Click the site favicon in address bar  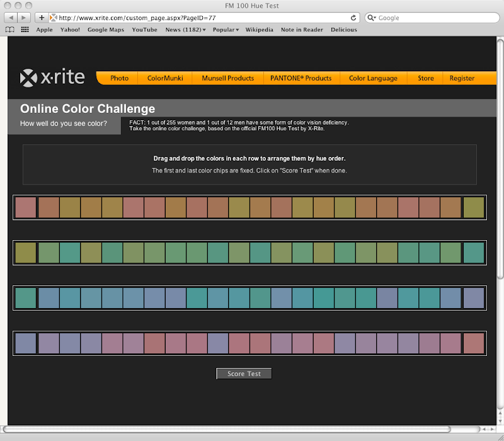coord(54,18)
